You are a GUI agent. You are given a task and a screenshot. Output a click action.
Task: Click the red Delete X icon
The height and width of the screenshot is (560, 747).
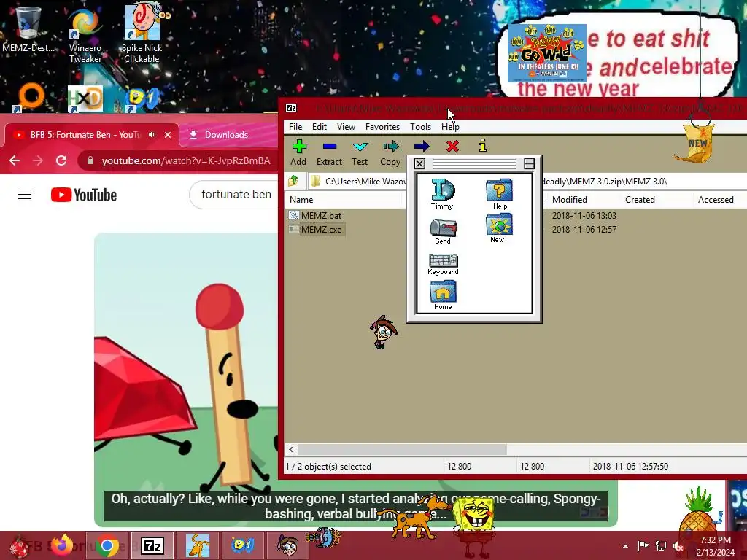[452, 146]
